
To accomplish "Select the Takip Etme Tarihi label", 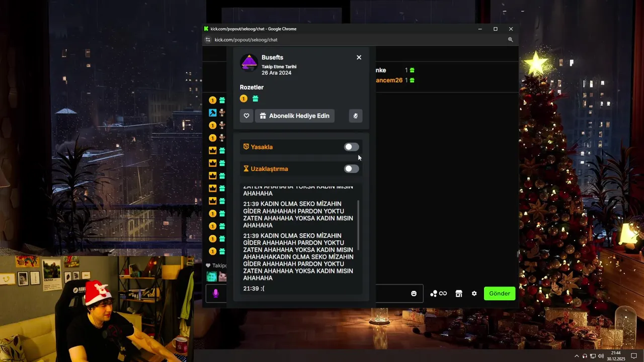I will click(x=279, y=67).
